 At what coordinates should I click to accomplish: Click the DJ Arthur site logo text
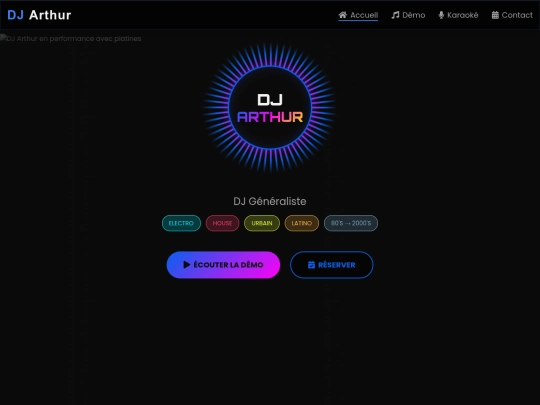(x=39, y=15)
